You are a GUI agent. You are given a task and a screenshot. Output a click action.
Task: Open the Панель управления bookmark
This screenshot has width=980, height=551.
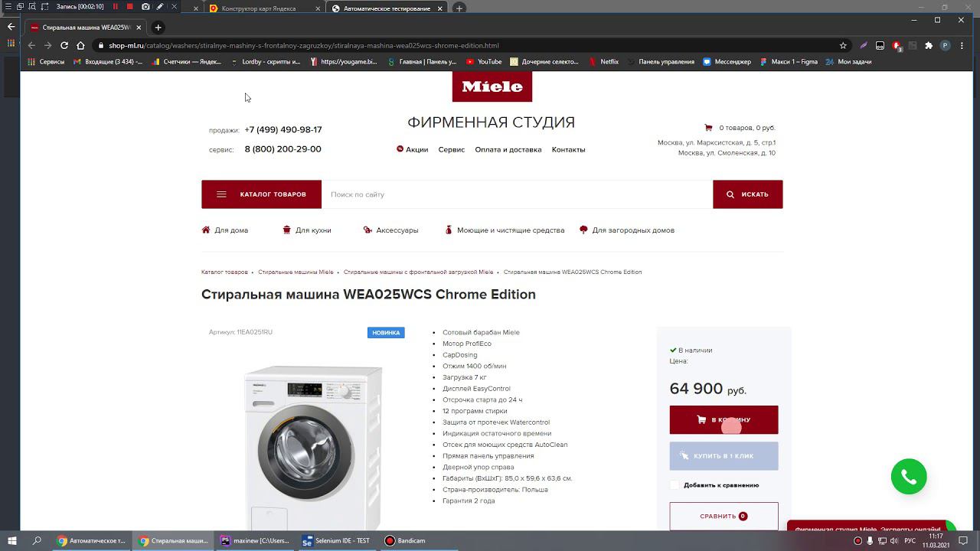661,62
